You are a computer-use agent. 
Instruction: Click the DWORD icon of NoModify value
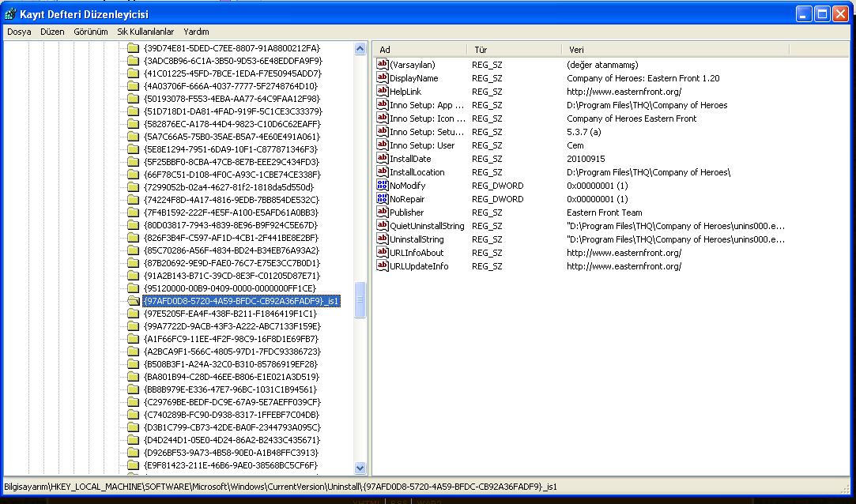[x=382, y=186]
